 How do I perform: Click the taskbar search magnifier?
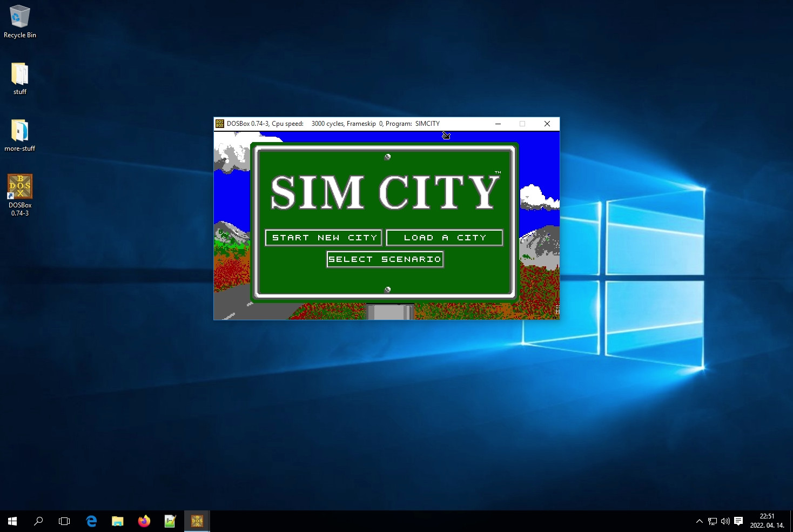point(38,521)
